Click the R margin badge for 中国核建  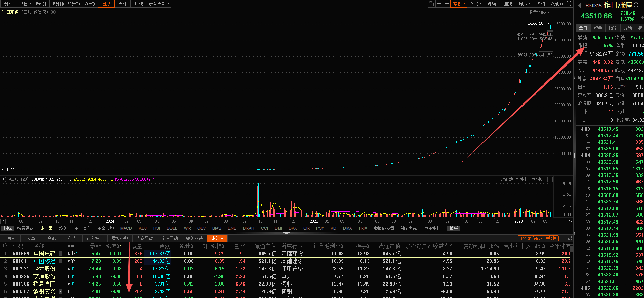pos(61,261)
